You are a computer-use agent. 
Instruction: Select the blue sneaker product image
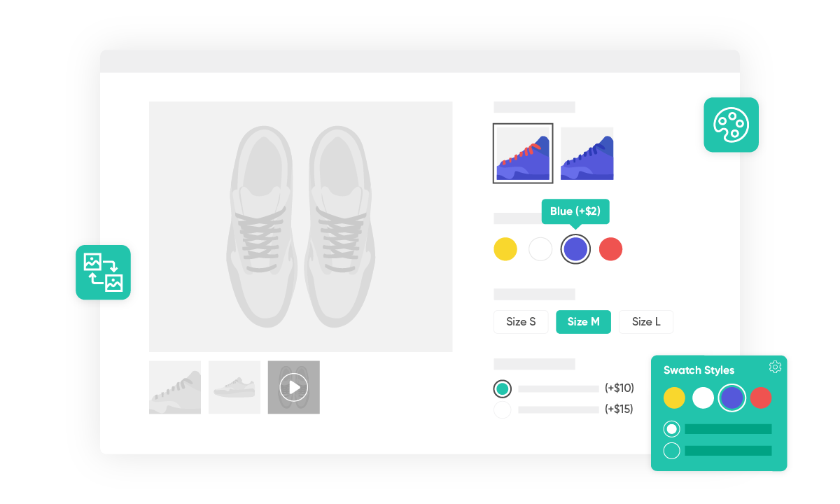pyautogui.click(x=523, y=153)
